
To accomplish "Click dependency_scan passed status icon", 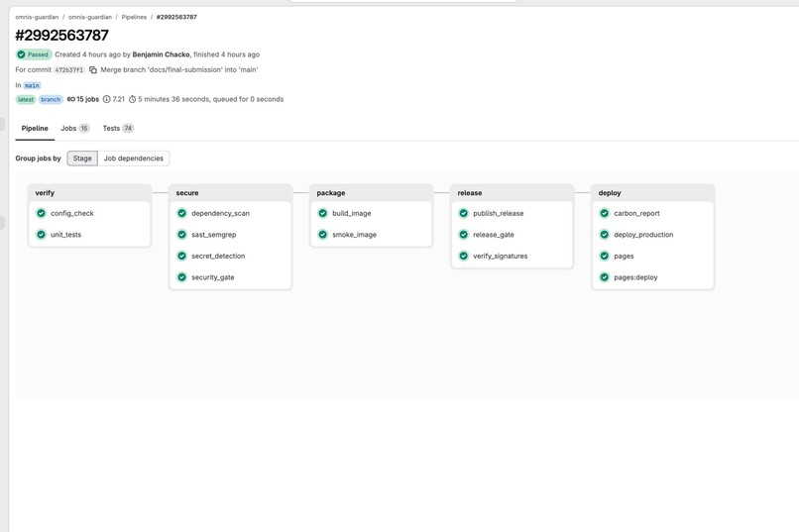I will coord(182,213).
